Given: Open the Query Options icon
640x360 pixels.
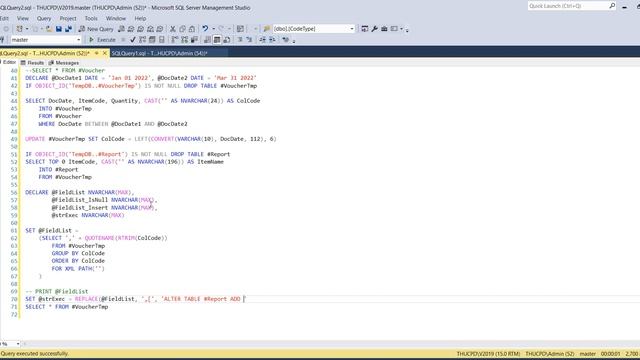Looking at the screenshot, I should click(x=152, y=40).
